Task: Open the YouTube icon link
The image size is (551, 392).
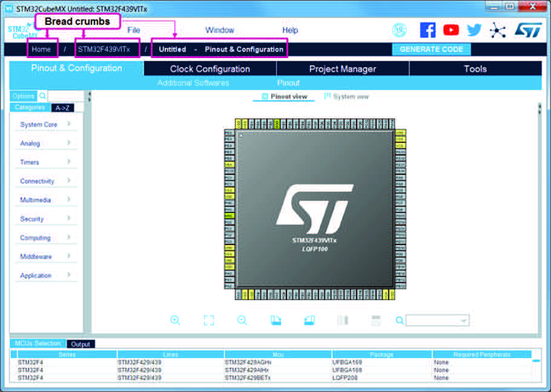Action: pyautogui.click(x=451, y=30)
